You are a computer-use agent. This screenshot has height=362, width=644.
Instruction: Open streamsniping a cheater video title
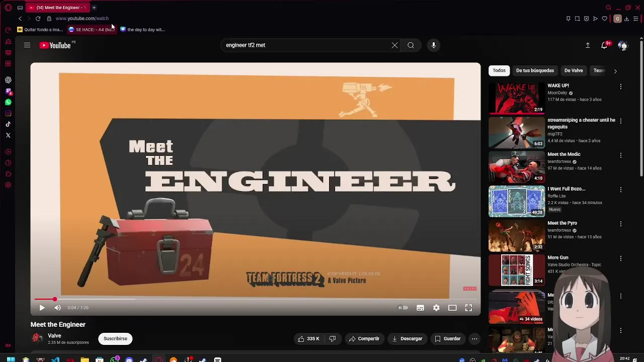(x=581, y=123)
